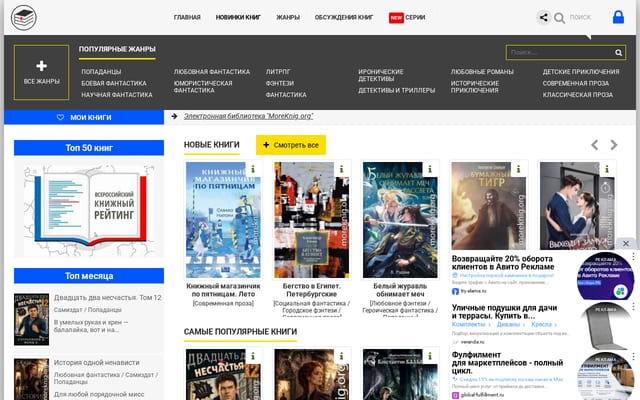Click the MoreKnig site logo

click(24, 18)
